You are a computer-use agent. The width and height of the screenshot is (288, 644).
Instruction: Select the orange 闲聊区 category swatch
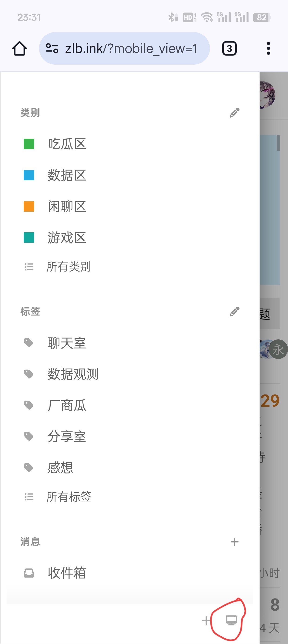click(29, 207)
